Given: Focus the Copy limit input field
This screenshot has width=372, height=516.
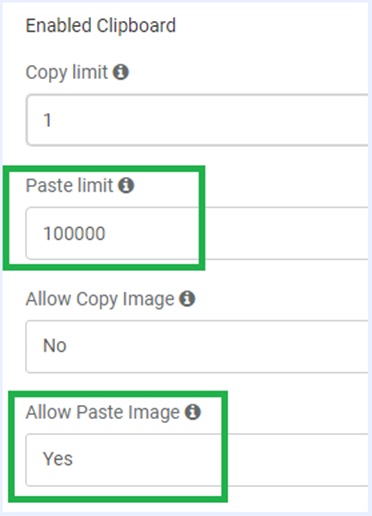Looking at the screenshot, I should click(x=197, y=120).
